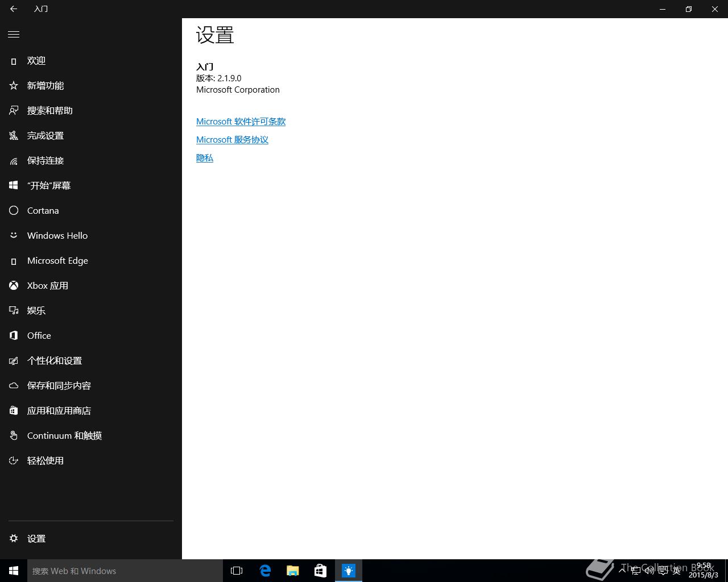Click the star icon for 新增功能
This screenshot has height=582, width=728.
tap(14, 86)
